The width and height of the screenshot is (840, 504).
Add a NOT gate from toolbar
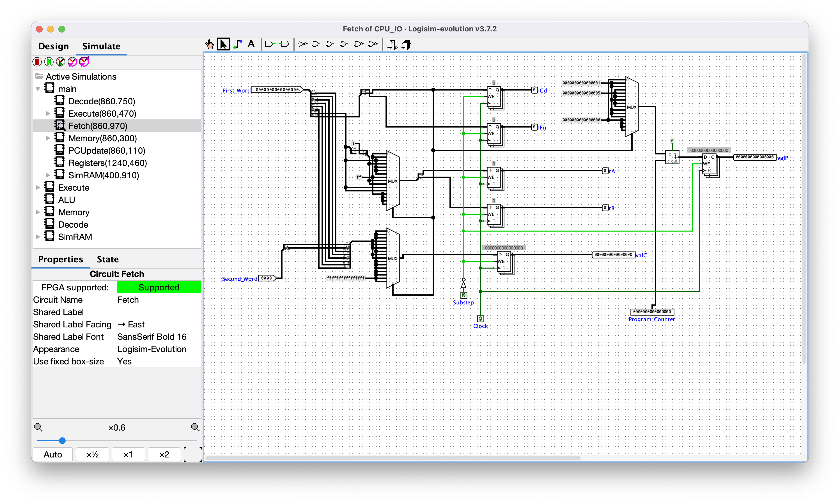pos(302,44)
